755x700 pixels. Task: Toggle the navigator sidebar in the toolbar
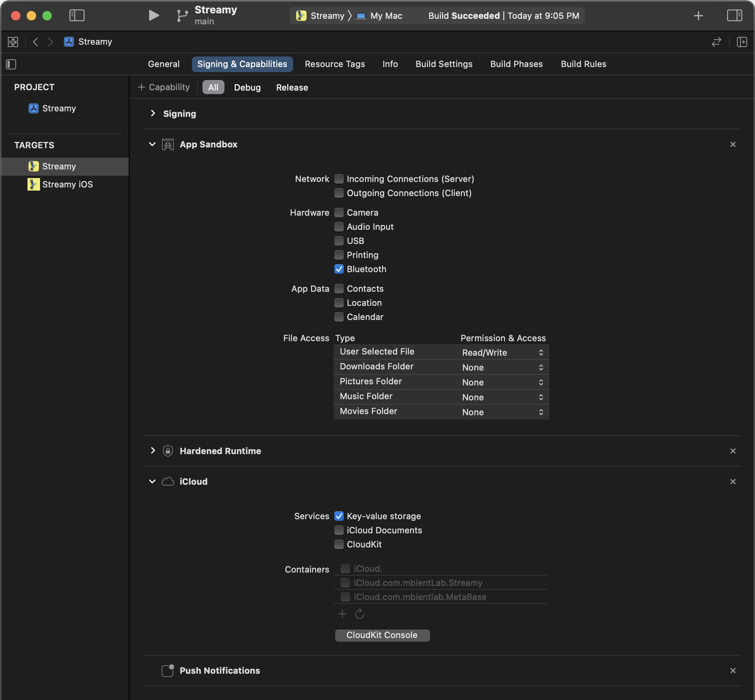click(x=77, y=15)
